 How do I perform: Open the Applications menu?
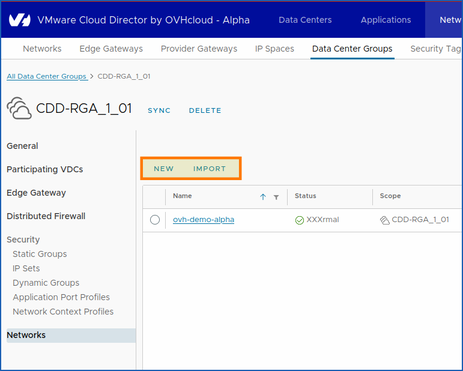[x=386, y=20]
